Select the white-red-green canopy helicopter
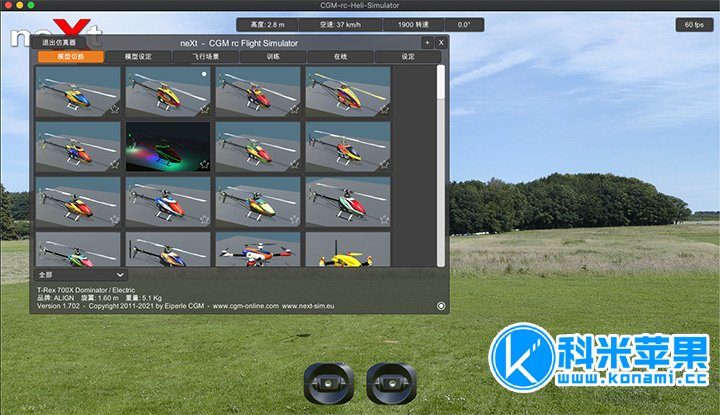This screenshot has width=720, height=415. [x=348, y=202]
